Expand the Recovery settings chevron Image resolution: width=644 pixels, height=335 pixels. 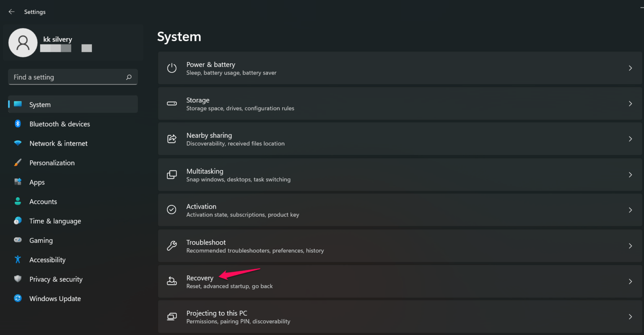(x=630, y=281)
